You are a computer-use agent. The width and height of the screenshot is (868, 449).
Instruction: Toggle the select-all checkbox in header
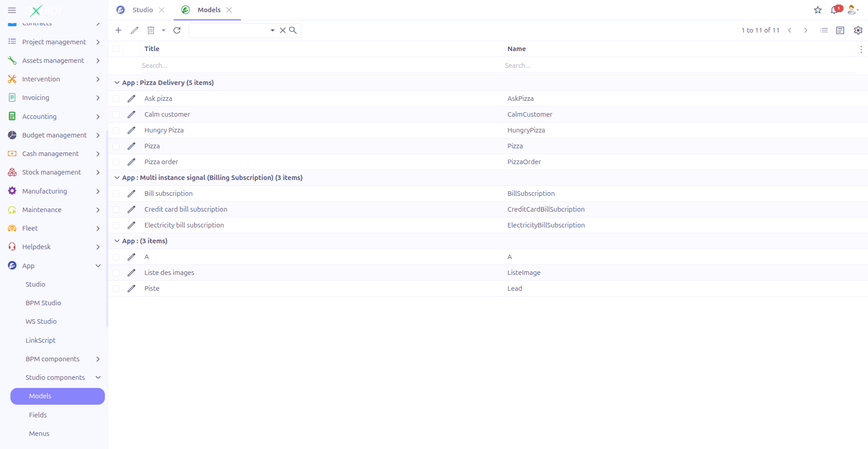(116, 49)
